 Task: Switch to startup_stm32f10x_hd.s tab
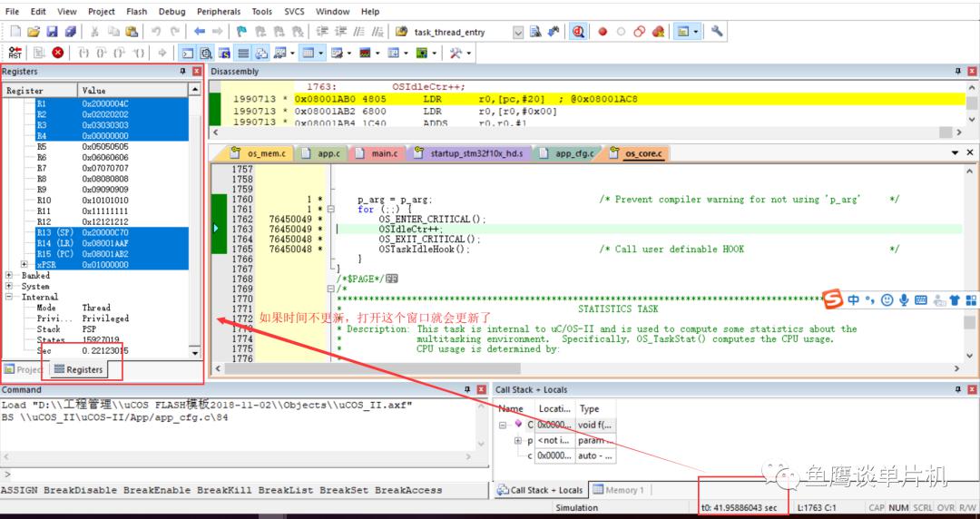click(469, 153)
